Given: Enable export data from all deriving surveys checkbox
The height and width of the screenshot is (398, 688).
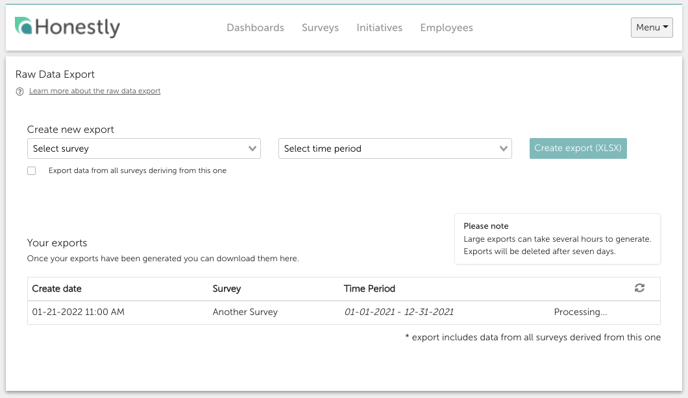Looking at the screenshot, I should pos(32,171).
